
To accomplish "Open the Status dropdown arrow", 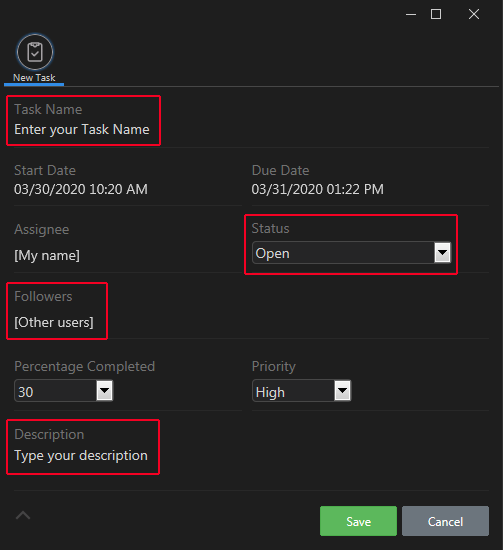I will 442,253.
